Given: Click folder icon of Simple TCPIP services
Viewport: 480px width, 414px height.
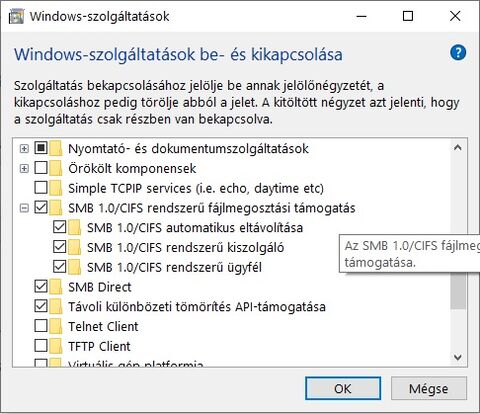Looking at the screenshot, I should [x=56, y=188].
